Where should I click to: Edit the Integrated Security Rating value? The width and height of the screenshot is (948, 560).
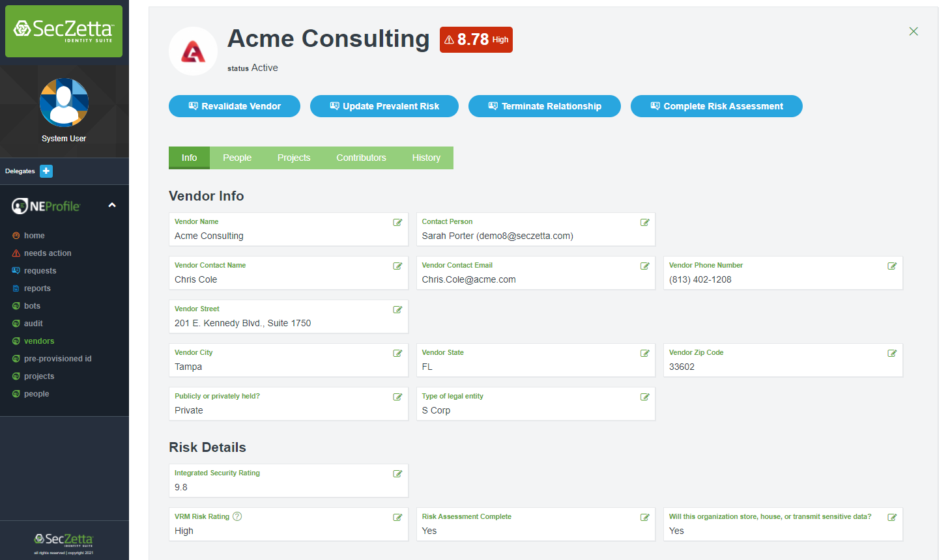point(397,474)
